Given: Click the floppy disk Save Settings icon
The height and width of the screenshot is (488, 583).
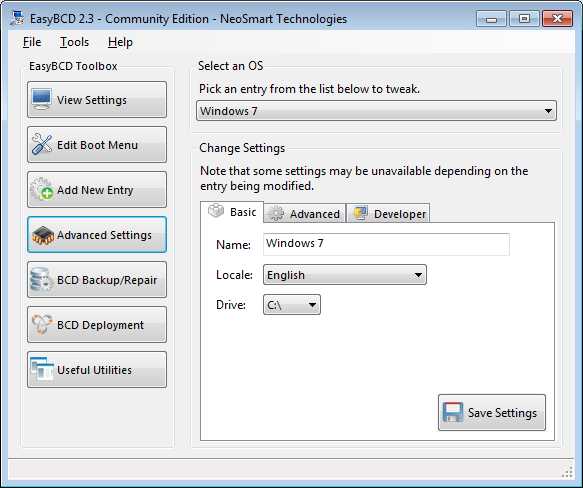Looking at the screenshot, I should (453, 412).
